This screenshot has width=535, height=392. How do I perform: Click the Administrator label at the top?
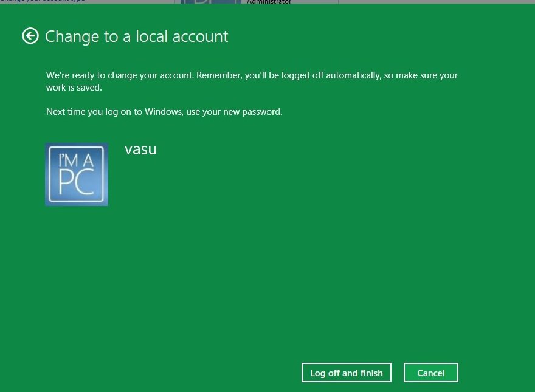[269, 2]
